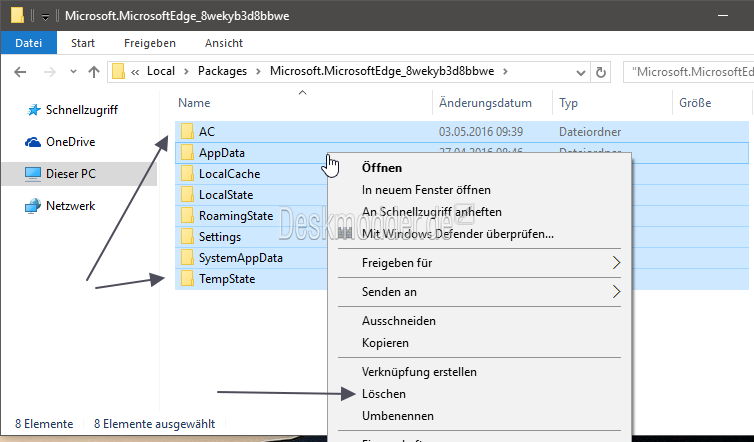Click Microsoft.MicrosoftEdge_8wekyb3d8bbwe breadcrumb segment

click(382, 71)
